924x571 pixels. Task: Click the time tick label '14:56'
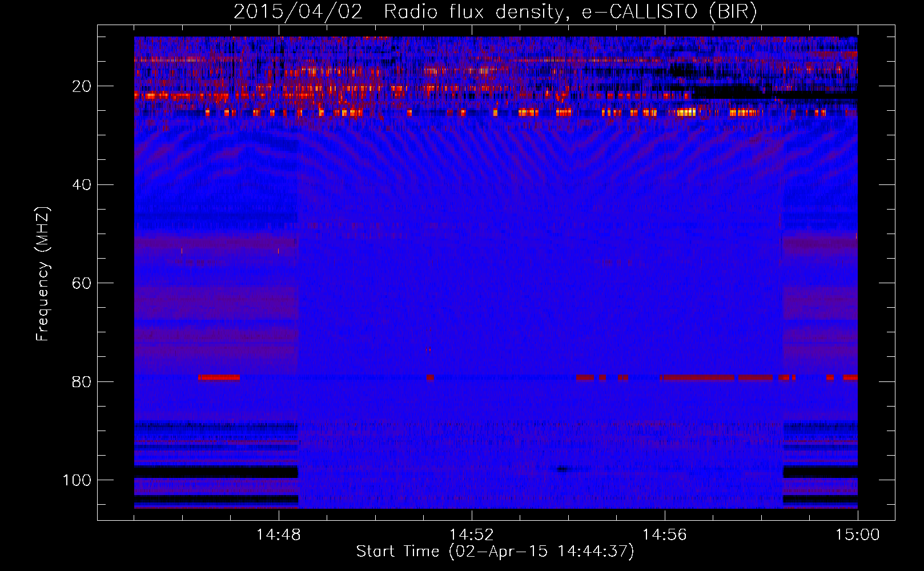point(665,535)
